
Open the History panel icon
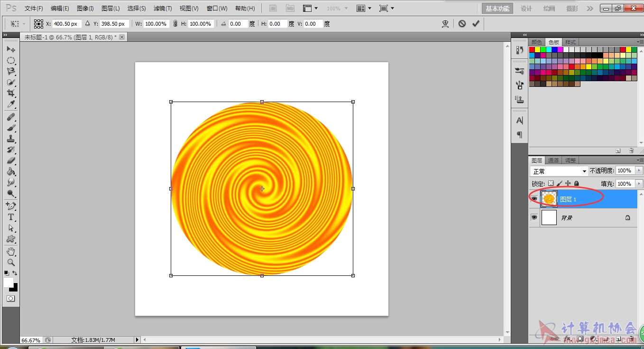tap(520, 50)
